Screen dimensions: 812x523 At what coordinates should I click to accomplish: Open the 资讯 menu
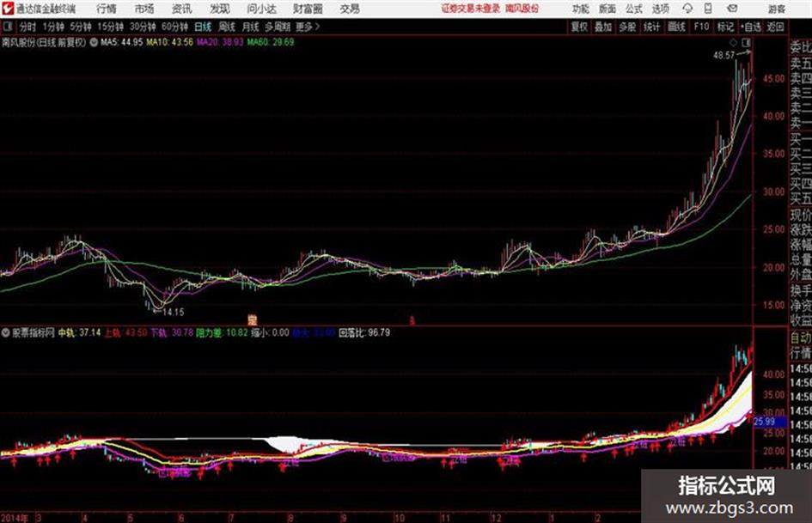[182, 9]
